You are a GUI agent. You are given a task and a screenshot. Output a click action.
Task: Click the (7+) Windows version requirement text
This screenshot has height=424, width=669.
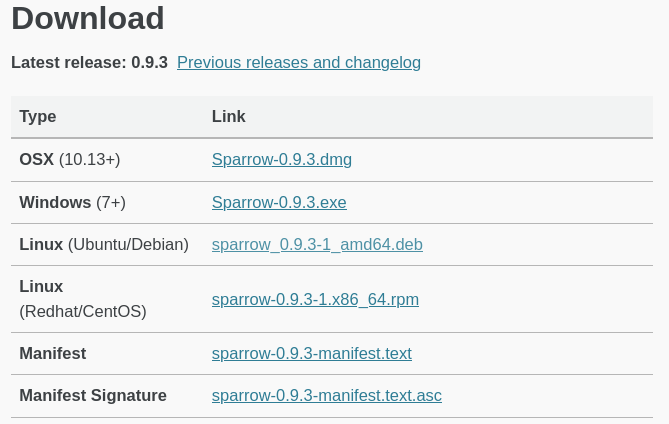coord(111,202)
